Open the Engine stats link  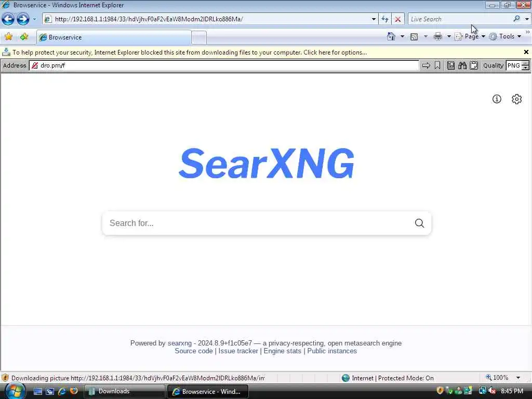[282, 351]
